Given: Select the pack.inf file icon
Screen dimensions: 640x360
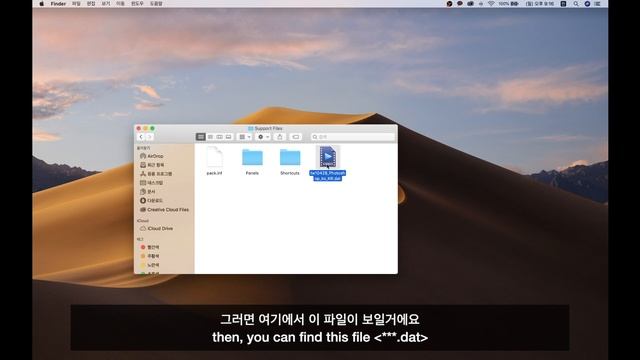Looking at the screenshot, I should pos(214,157).
